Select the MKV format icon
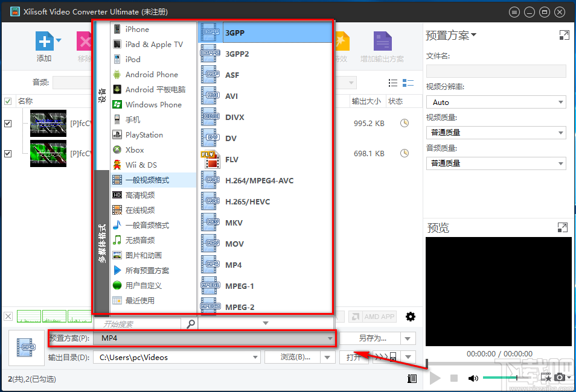576x392 pixels. (210, 223)
